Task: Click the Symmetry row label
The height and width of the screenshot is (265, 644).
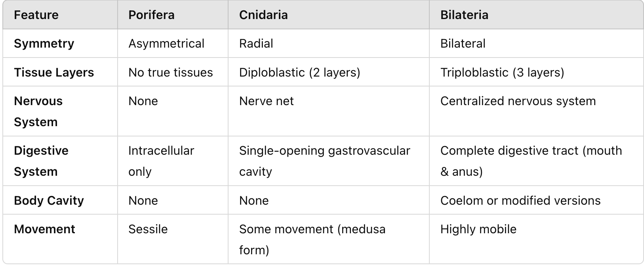Action: [44, 44]
